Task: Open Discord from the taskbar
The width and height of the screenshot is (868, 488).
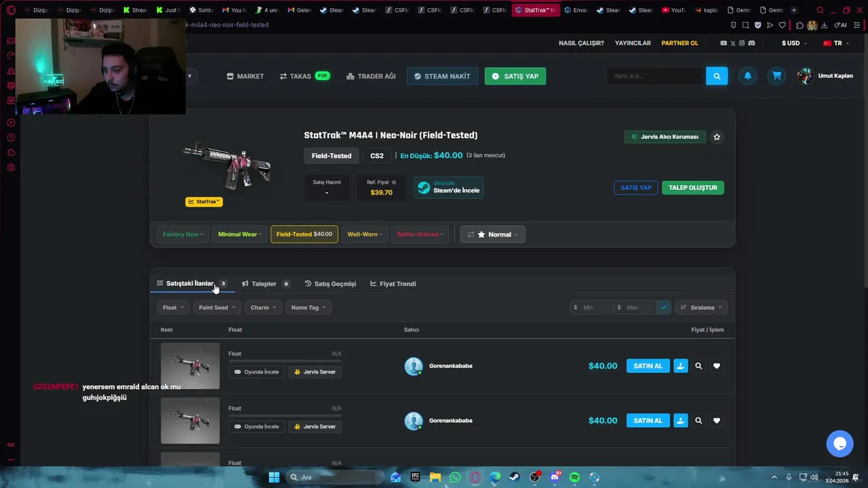Action: (555, 477)
